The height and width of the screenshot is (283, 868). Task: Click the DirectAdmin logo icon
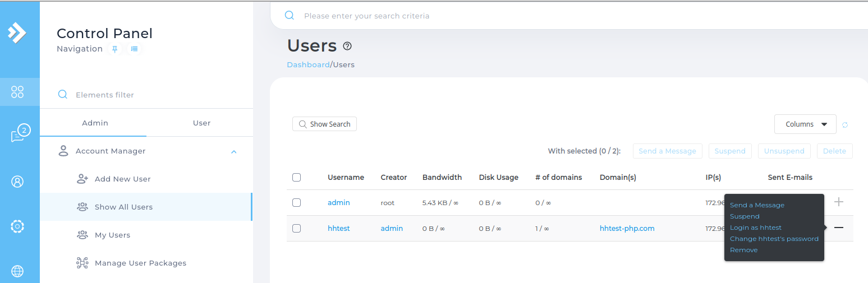point(17,33)
